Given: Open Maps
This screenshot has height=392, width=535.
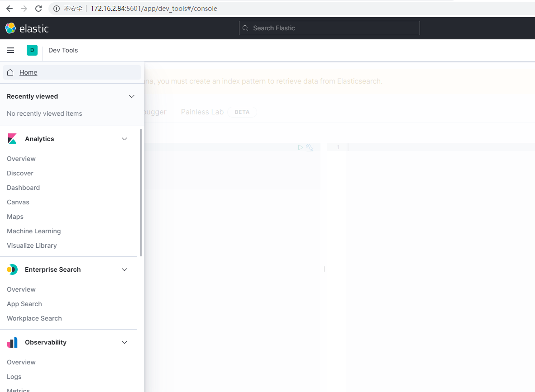Looking at the screenshot, I should 15,217.
